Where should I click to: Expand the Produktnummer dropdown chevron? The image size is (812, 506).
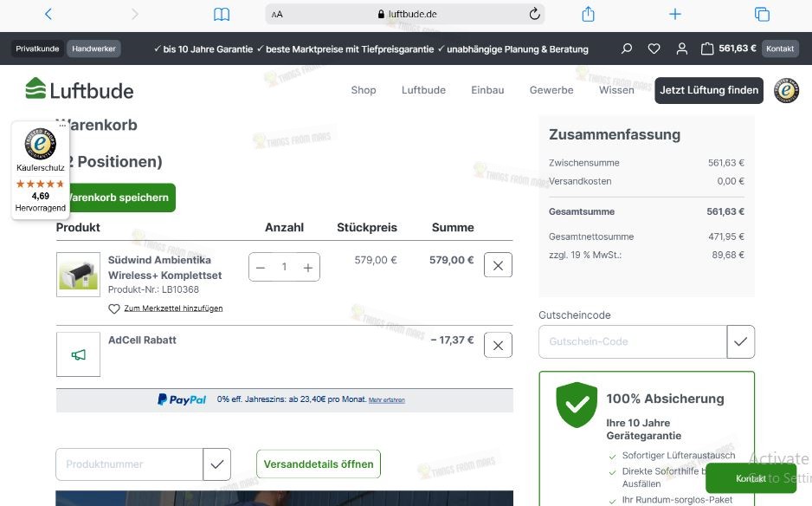(x=216, y=464)
